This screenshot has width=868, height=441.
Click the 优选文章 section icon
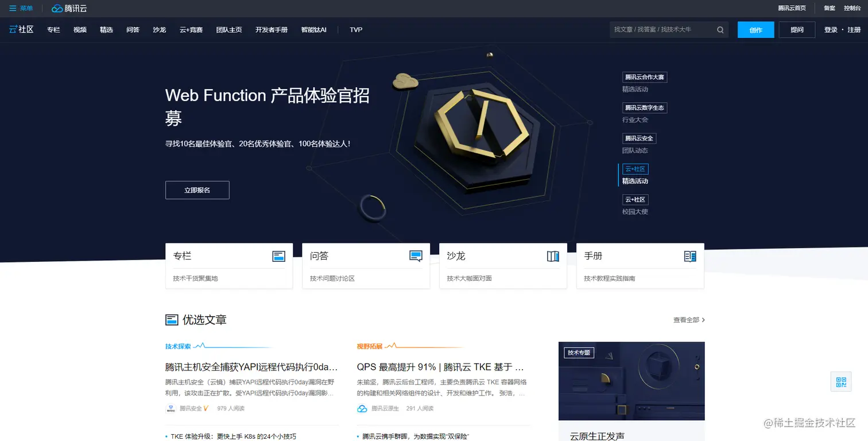point(172,320)
